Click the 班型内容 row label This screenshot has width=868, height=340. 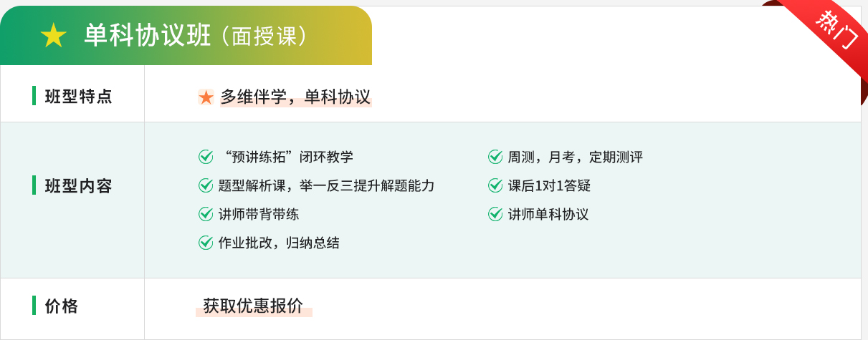(x=79, y=186)
